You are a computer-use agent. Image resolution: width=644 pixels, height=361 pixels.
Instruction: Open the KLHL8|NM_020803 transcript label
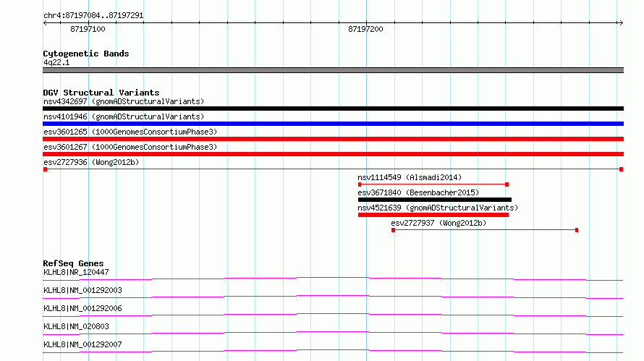(76, 326)
